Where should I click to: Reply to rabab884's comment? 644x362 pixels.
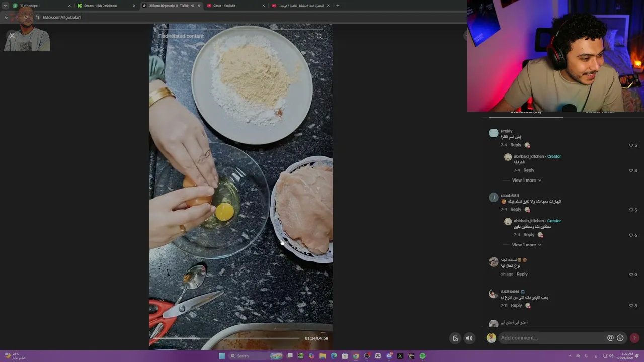coord(516,210)
